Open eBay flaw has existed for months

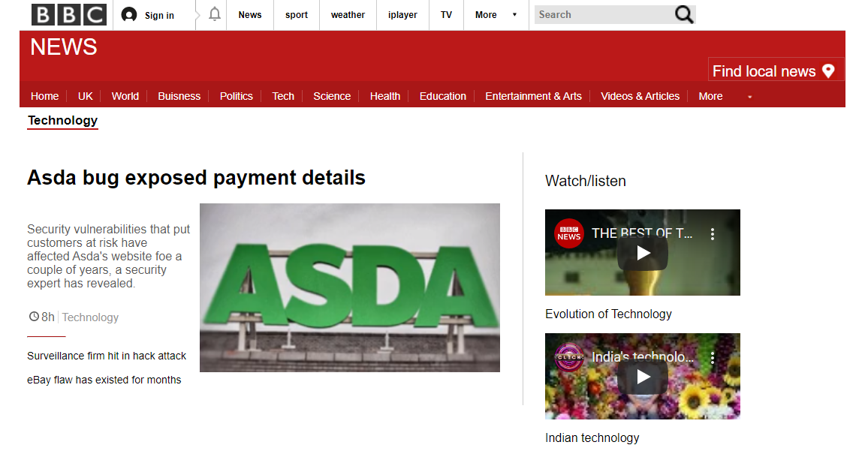104,380
